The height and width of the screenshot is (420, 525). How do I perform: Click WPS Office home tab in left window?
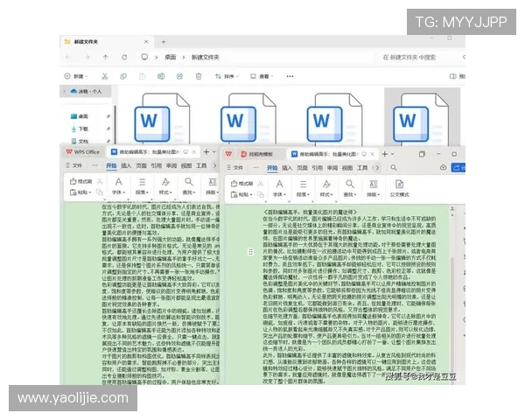(x=83, y=151)
